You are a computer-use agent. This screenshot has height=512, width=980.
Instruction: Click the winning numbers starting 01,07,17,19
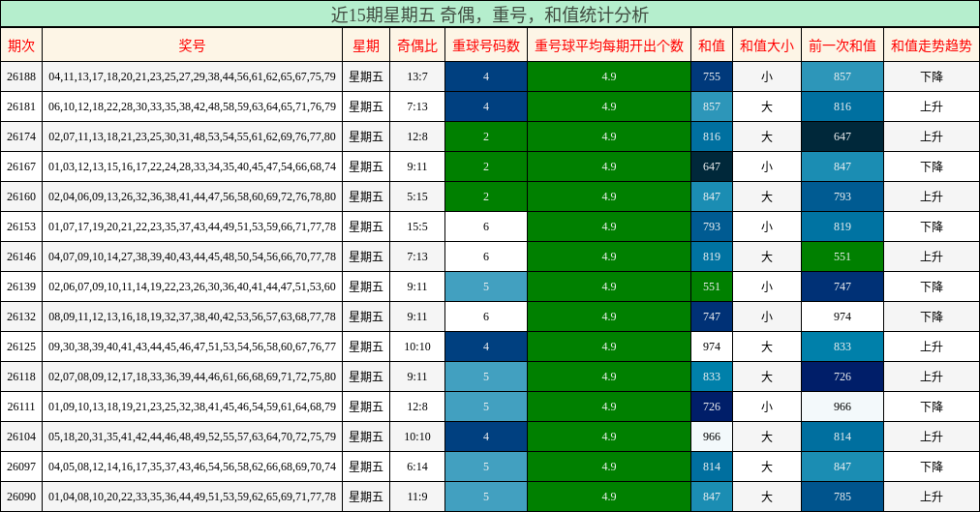tap(192, 226)
